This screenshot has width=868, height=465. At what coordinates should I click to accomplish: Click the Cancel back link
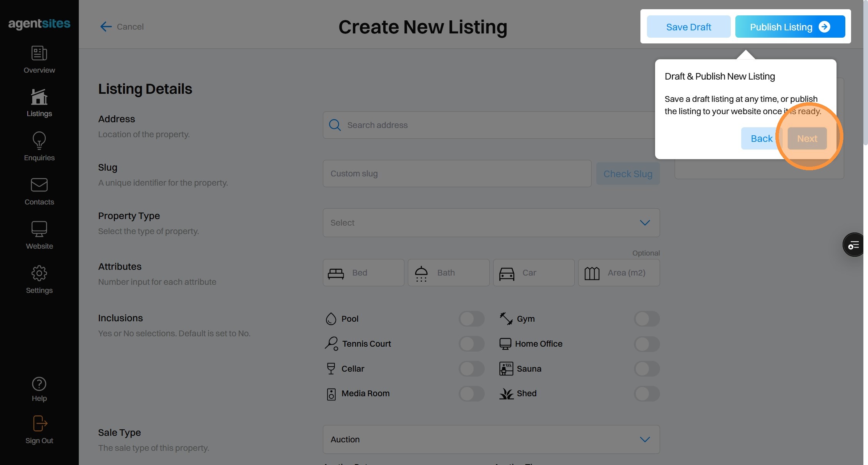[x=122, y=27]
